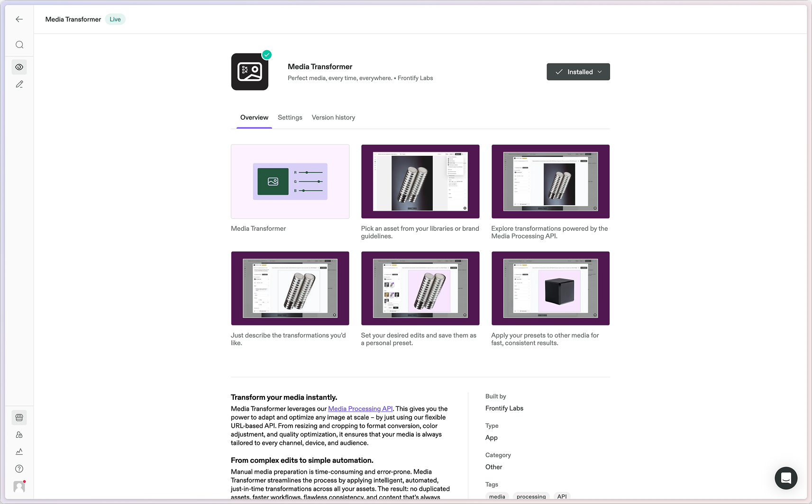Open the Media Transformer preview thumbnail
812x504 pixels.
[x=290, y=181]
